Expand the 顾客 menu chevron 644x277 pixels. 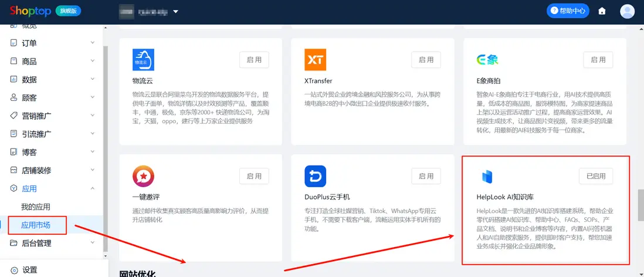click(x=93, y=98)
